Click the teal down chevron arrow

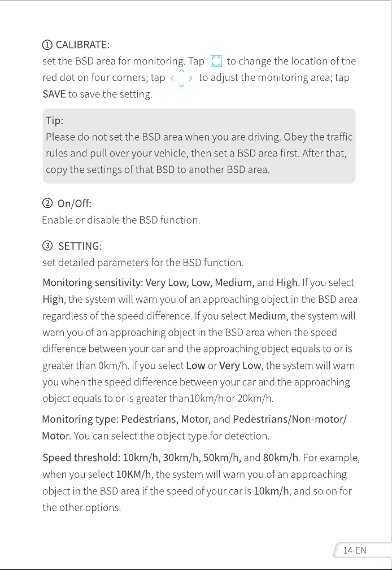coord(181,86)
